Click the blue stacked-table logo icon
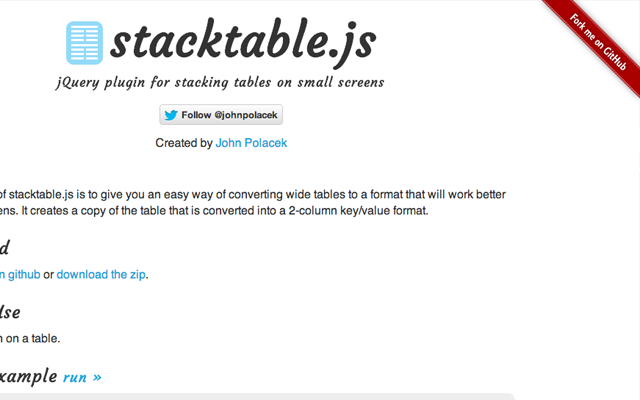This screenshot has width=640, height=400. 85,43
